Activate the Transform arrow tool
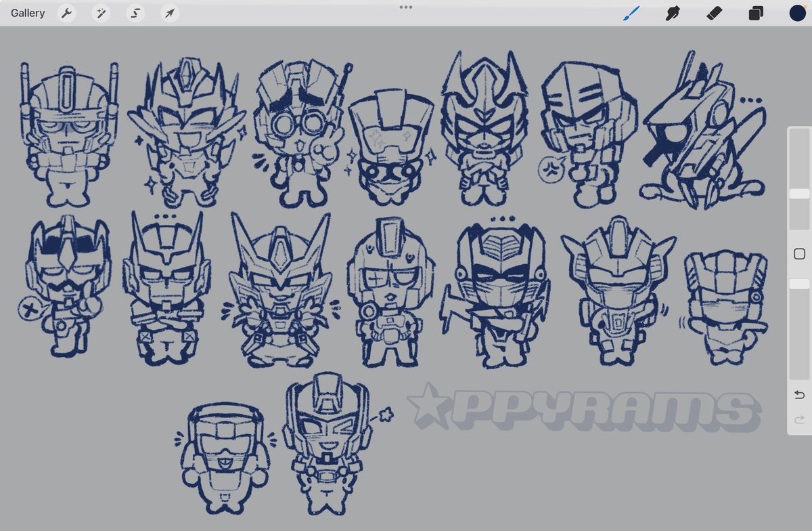Screen dimensions: 812x531 (x=169, y=13)
